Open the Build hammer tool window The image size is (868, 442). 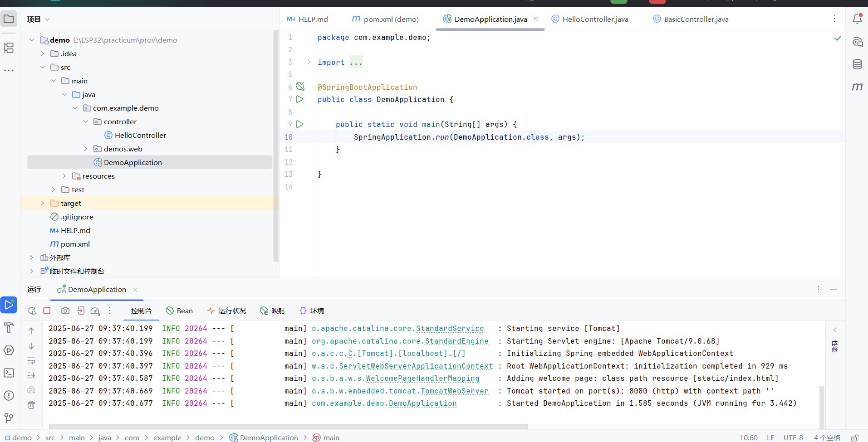click(9, 327)
